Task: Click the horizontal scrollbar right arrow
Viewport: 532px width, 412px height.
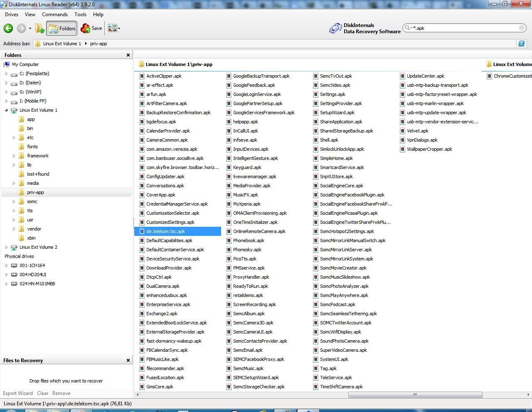Action: 528,395
